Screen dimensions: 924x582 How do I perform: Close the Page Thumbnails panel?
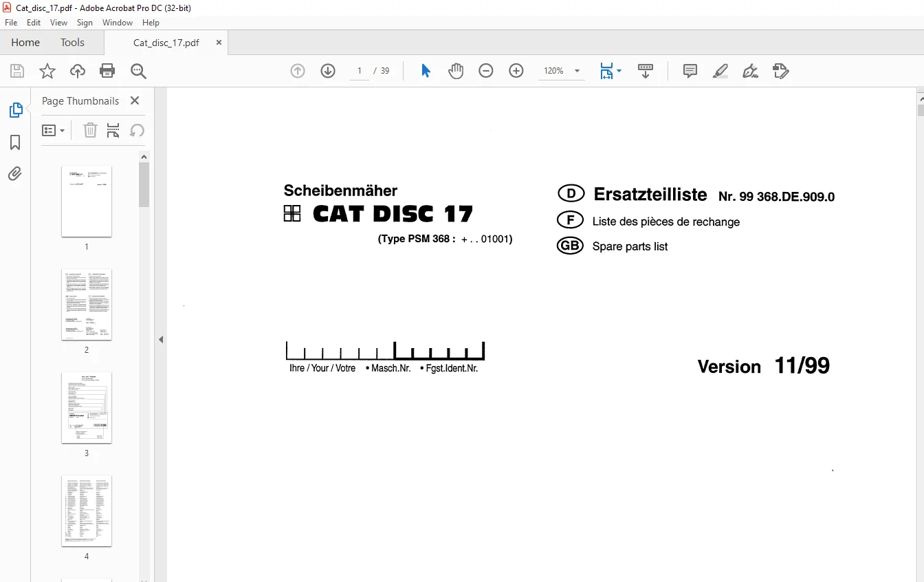135,100
